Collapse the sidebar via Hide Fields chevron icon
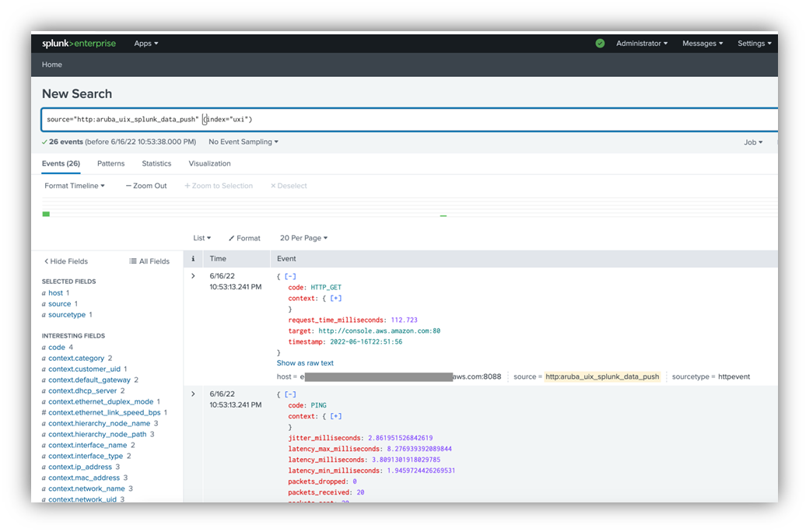Screen dimensions: 806x532 click(x=48, y=261)
